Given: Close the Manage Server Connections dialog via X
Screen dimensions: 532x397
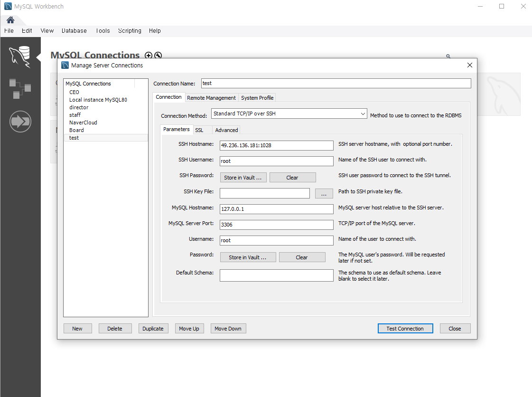Looking at the screenshot, I should click(469, 65).
